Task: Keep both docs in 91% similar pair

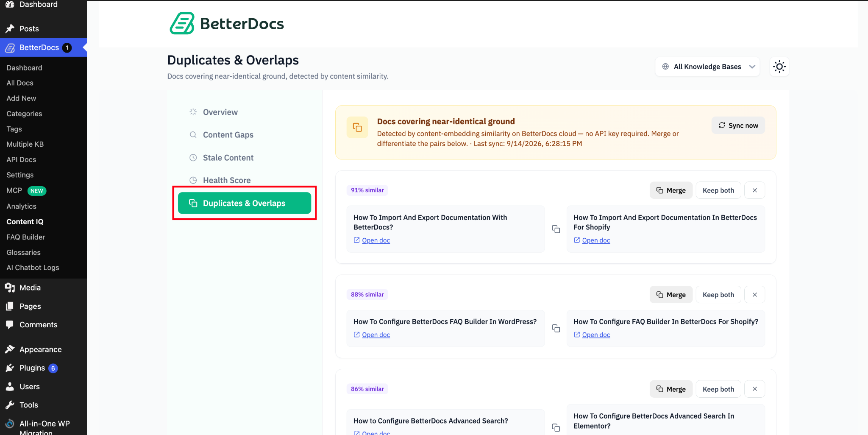Action: 718,190
